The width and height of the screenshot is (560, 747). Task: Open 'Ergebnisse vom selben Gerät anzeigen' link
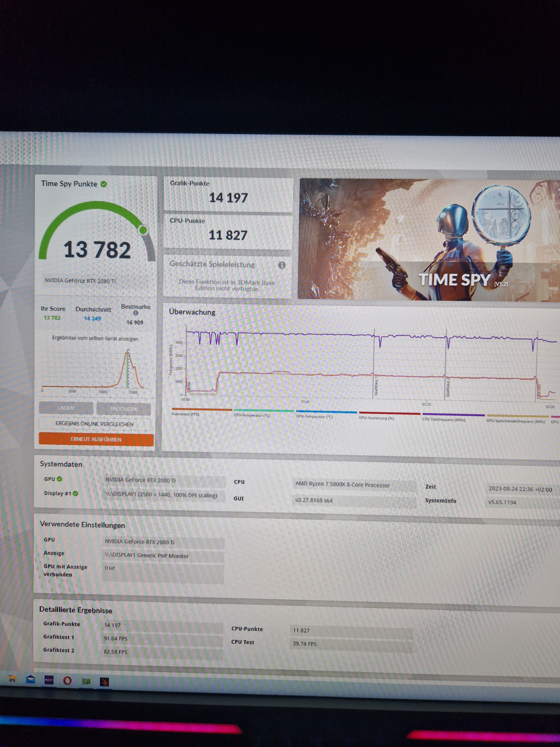click(95, 338)
